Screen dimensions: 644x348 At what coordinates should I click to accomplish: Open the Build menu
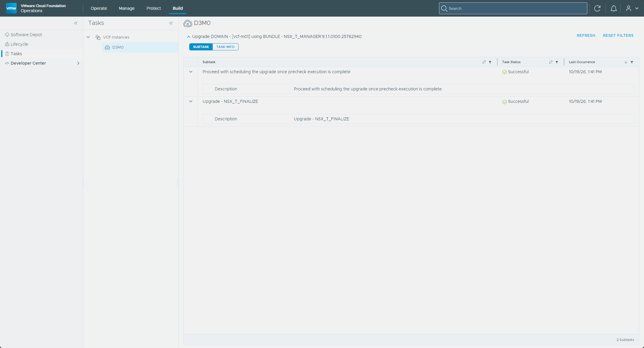(x=178, y=8)
